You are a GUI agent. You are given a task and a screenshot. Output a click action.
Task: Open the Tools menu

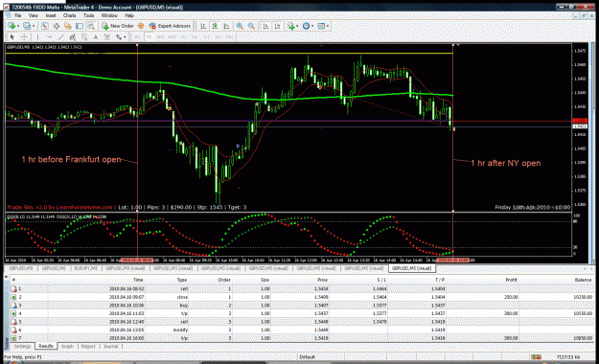tap(88, 15)
